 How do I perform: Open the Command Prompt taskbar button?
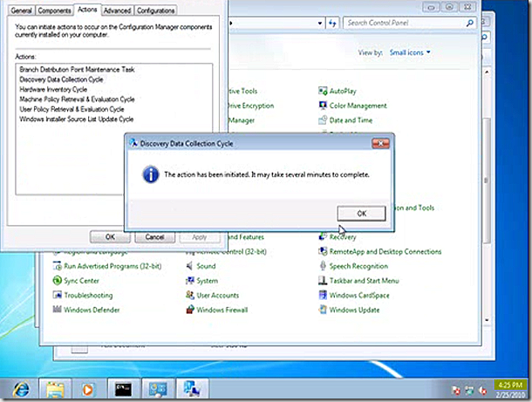[123, 389]
